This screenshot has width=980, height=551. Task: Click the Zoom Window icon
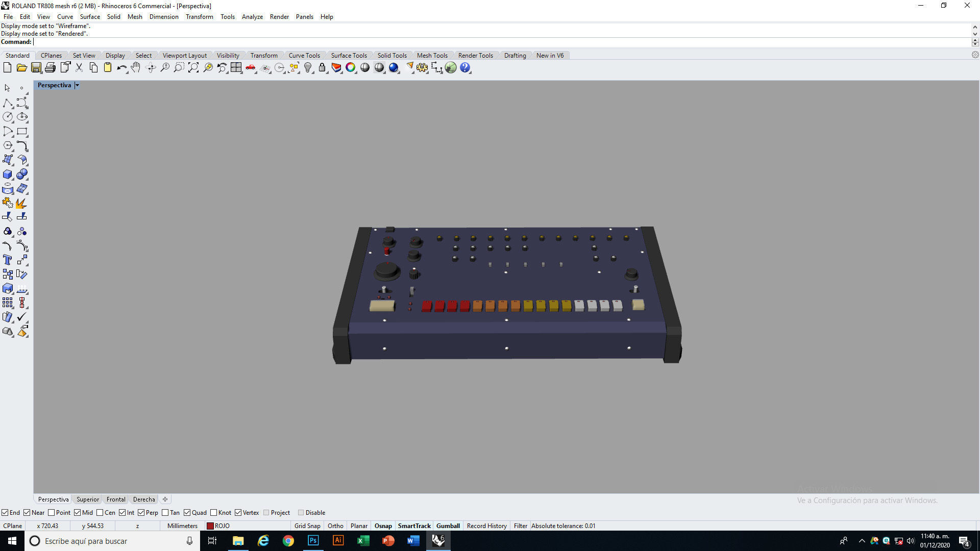179,68
